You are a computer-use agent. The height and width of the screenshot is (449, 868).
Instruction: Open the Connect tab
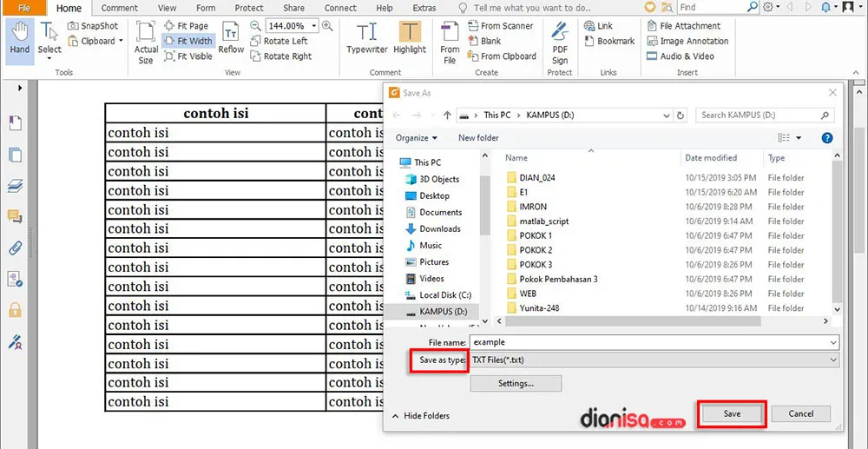340,8
